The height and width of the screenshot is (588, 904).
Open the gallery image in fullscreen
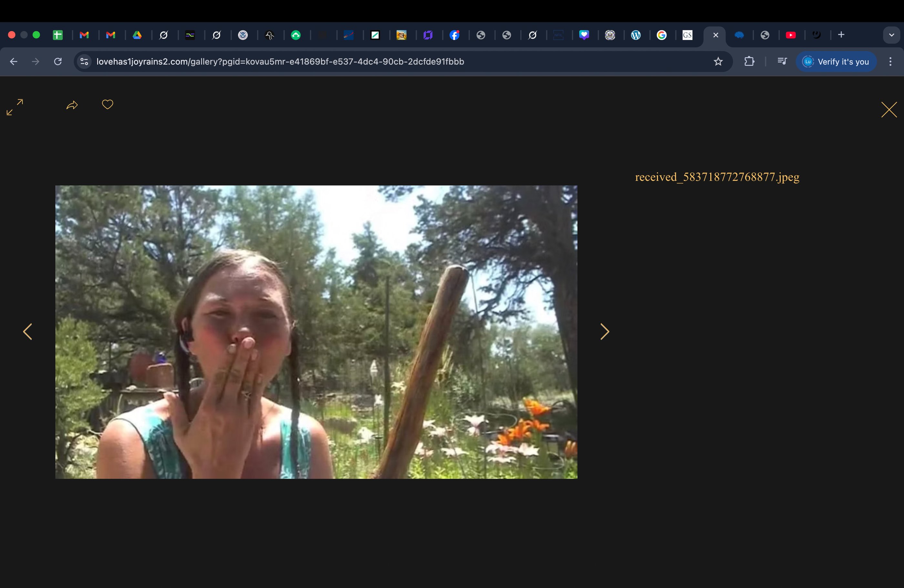15,107
